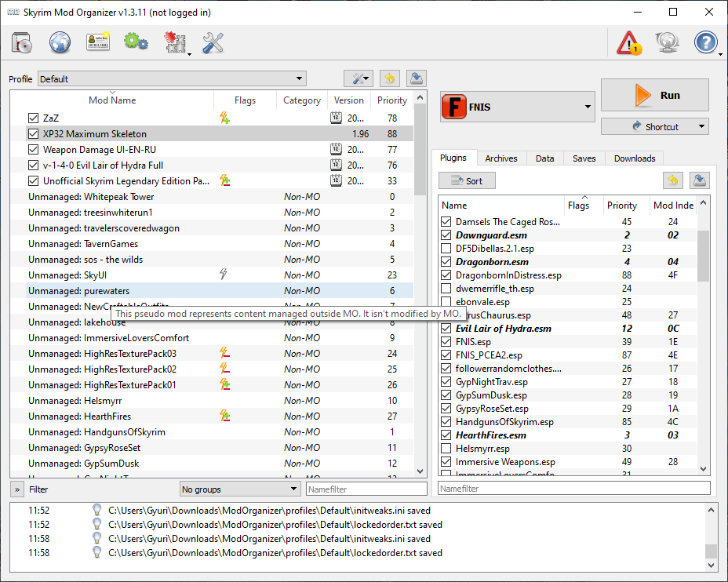Click the Problems warning triangle icon
This screenshot has width=728, height=582.
628,42
